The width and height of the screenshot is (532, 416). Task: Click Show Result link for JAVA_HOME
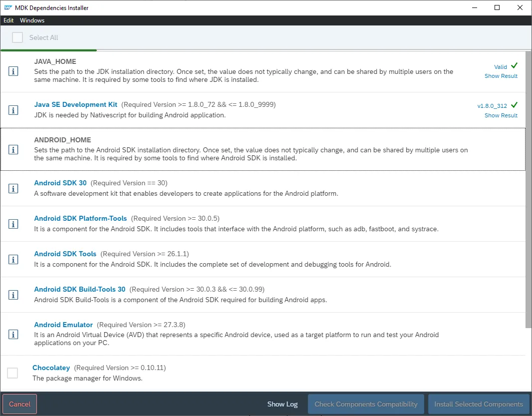pyautogui.click(x=501, y=76)
